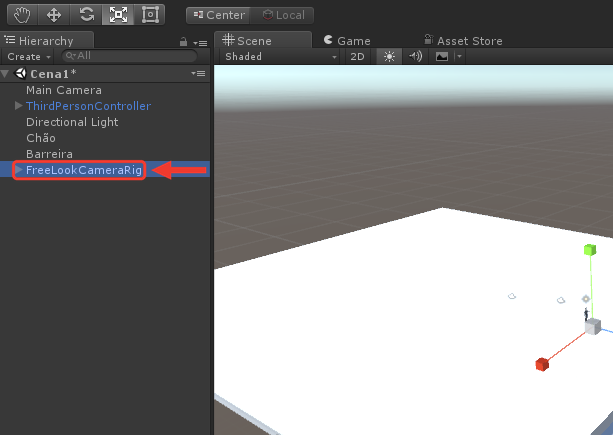Open the Create dropdown in Hierarchy
This screenshot has width=613, height=435.
[29, 57]
